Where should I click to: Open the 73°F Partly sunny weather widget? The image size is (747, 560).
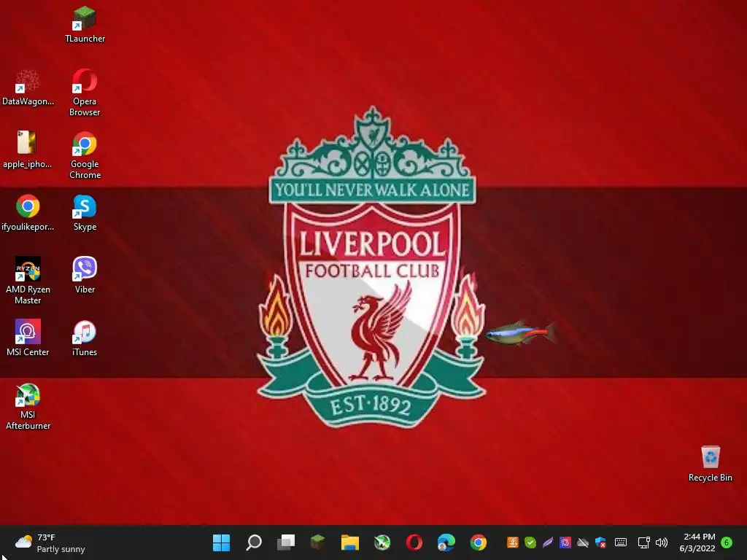click(50, 542)
